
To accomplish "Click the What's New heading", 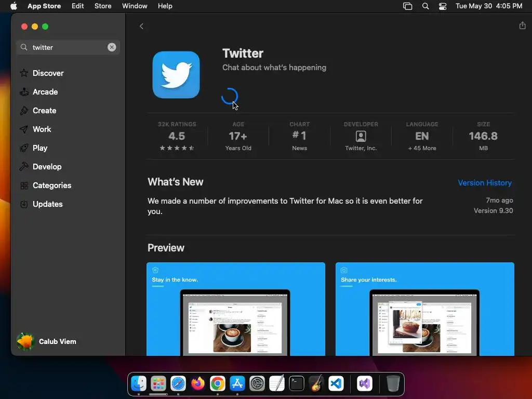I will point(176,182).
